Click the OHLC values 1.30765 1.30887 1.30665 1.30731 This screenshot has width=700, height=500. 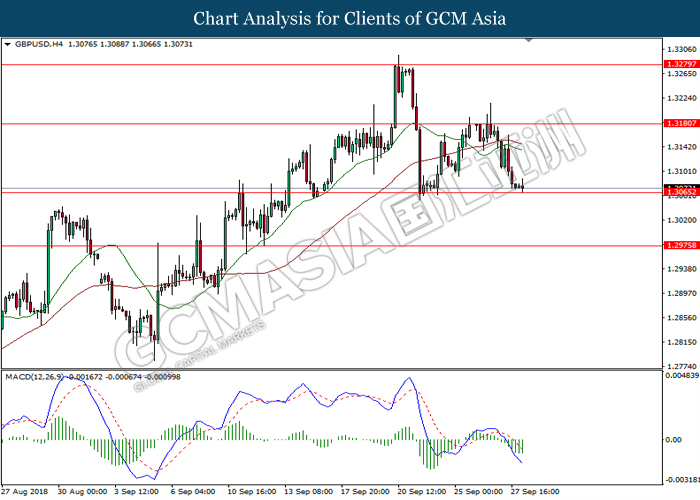click(130, 44)
